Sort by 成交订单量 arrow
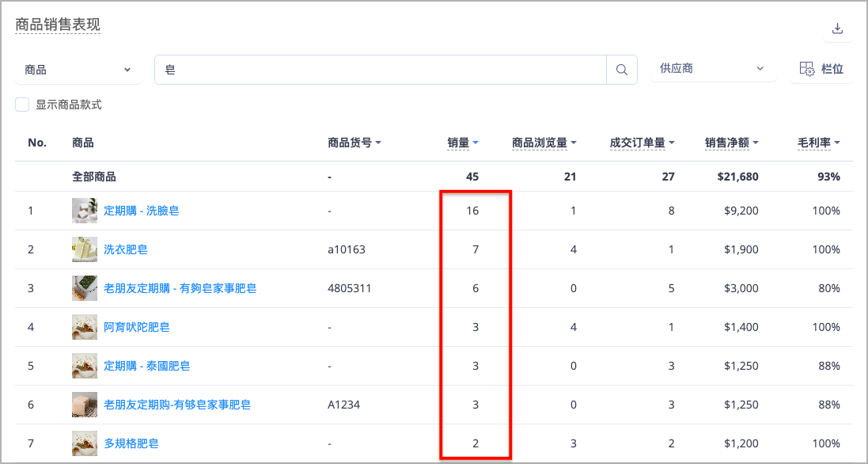 pos(672,143)
